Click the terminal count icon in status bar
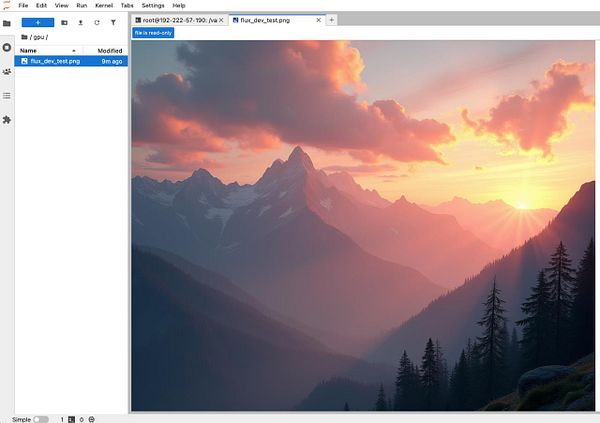Image resolution: width=600 pixels, height=423 pixels. (x=72, y=420)
